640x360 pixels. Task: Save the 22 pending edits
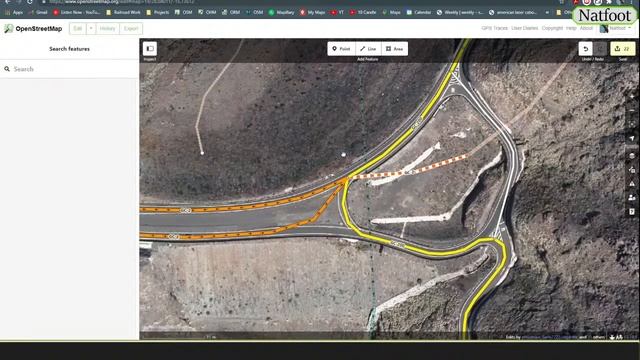[x=622, y=49]
